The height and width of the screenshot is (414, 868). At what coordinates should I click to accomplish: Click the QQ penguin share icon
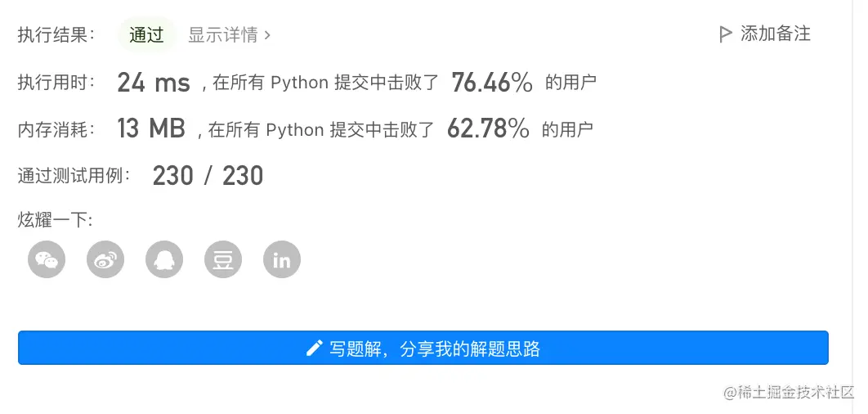[164, 260]
